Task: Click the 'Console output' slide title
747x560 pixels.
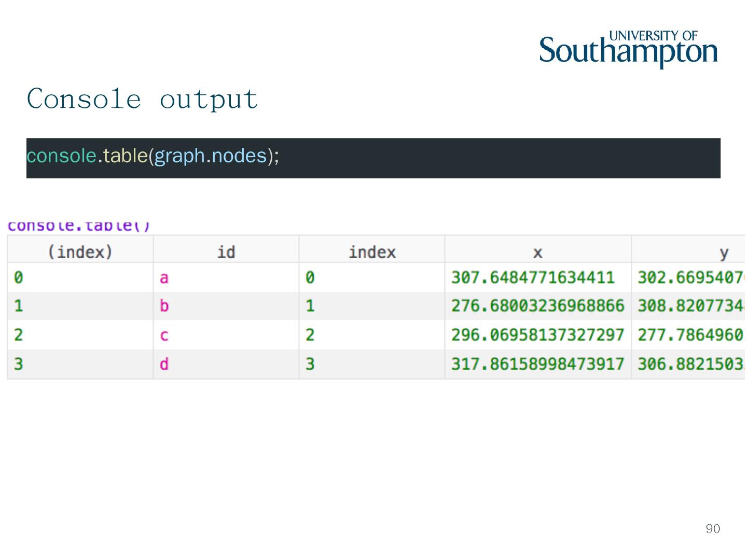Action: [142, 99]
